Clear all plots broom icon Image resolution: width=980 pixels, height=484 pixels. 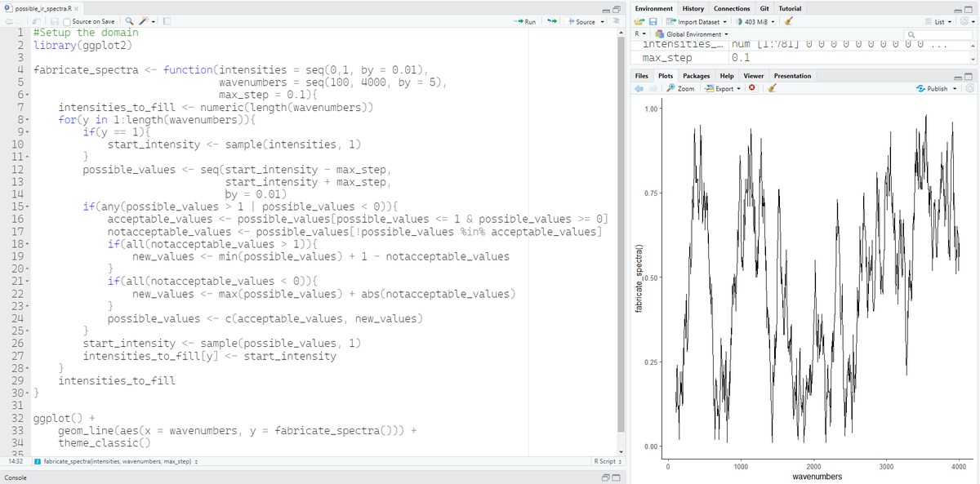click(x=772, y=87)
